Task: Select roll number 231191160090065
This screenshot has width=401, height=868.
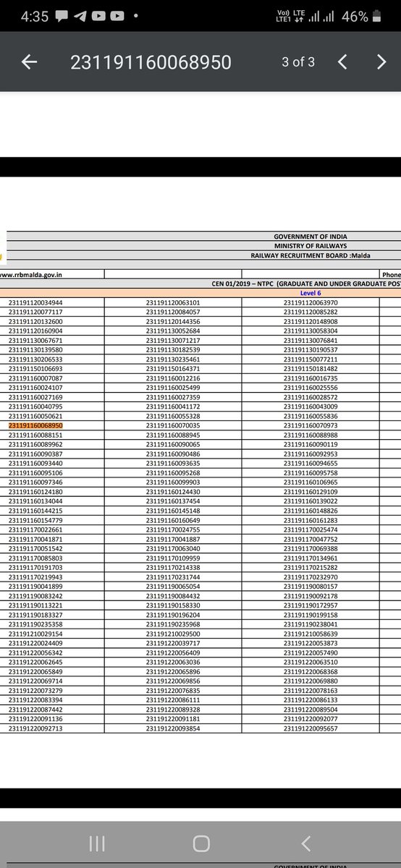Action: [x=173, y=445]
